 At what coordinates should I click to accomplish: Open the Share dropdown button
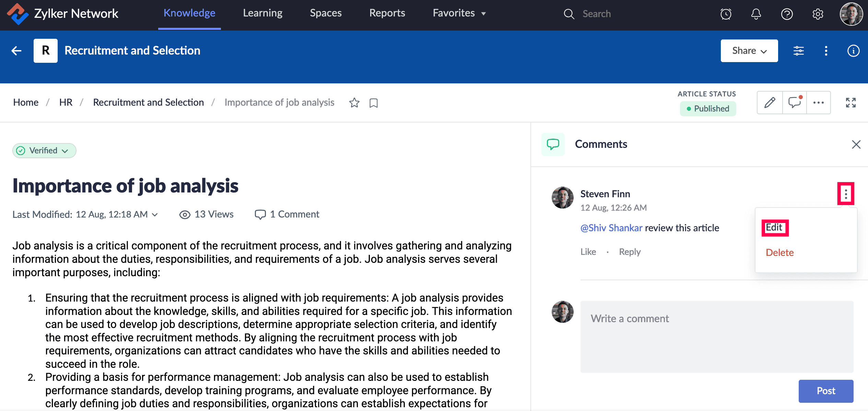(749, 51)
